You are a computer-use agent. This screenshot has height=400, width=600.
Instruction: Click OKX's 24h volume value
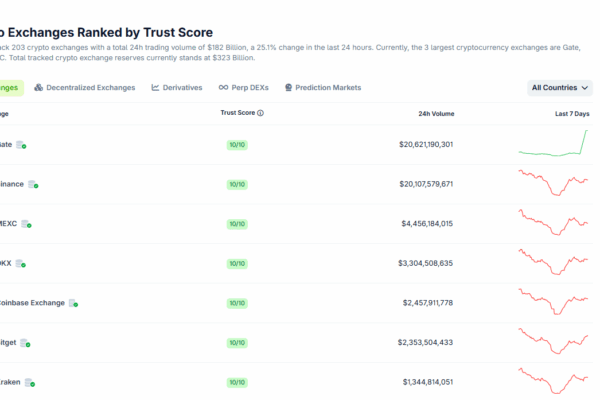tap(428, 264)
